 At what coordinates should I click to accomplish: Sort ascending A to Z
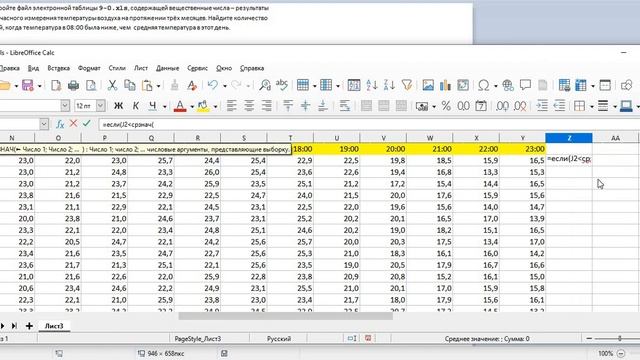372,85
